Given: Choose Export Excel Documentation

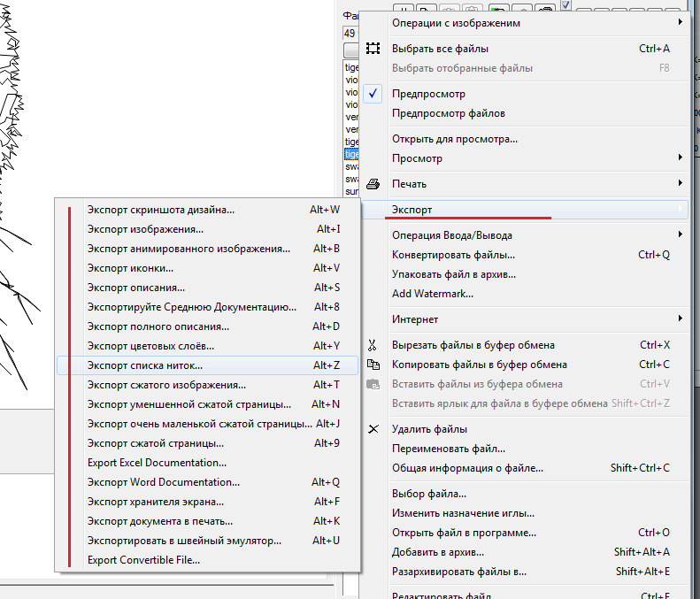Looking at the screenshot, I should point(208,463).
